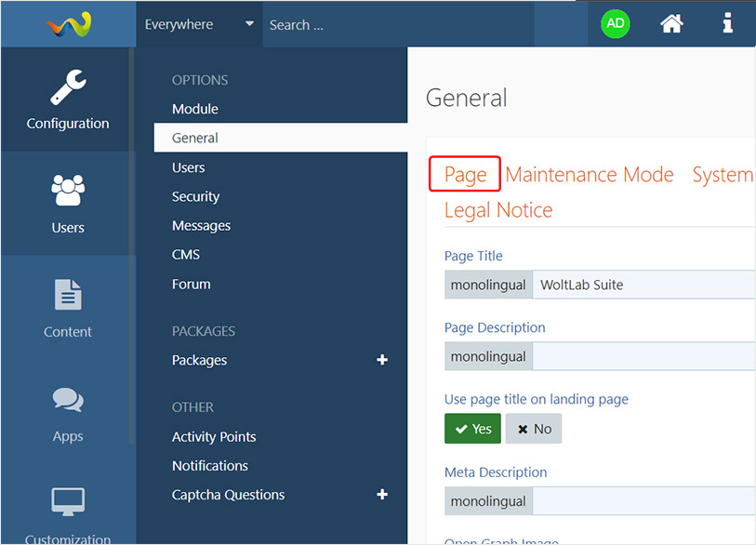The width and height of the screenshot is (756, 545).
Task: Go to the home page icon
Action: click(x=671, y=24)
